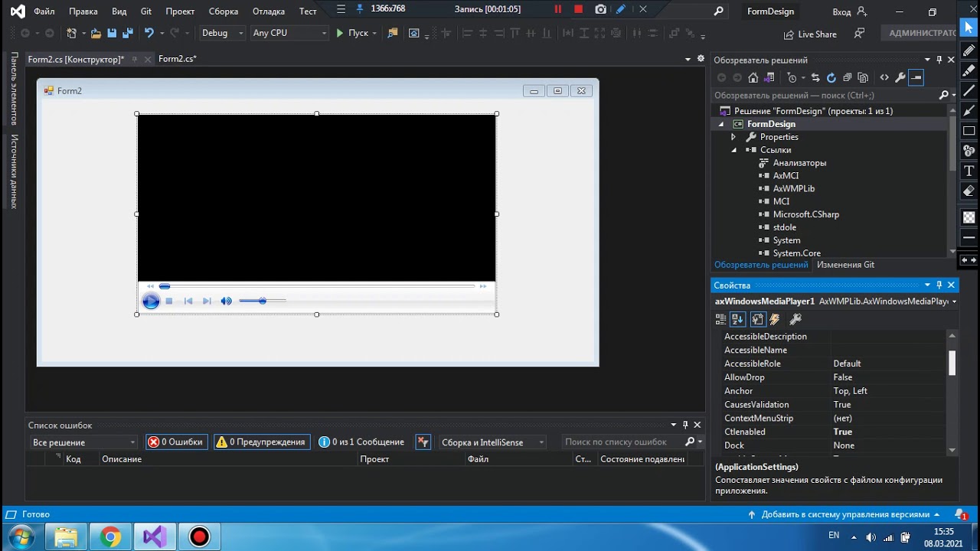980x551 pixels.
Task: Click the Dock property row
Action: [x=830, y=445]
